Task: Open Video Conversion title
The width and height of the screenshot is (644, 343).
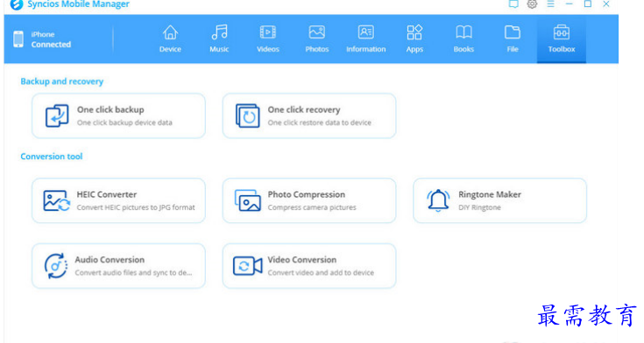Action: [x=302, y=260]
